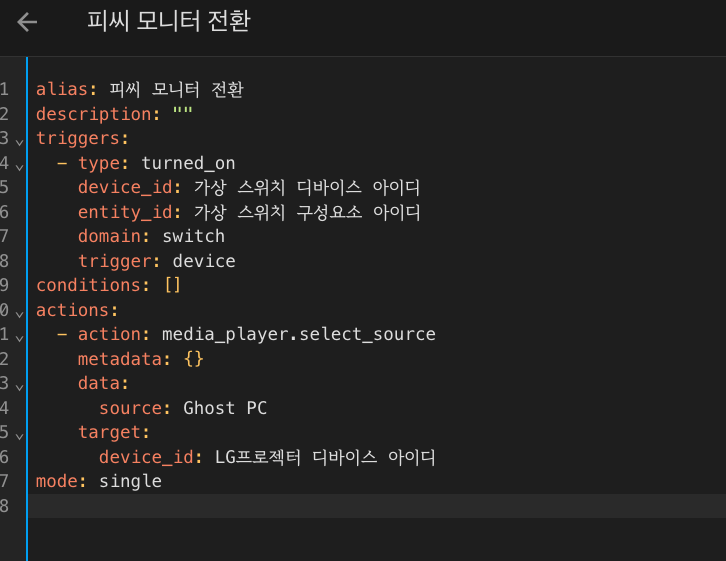Place cursor on 'mode: single' line
Viewport: 726px width, 561px height.
[x=98, y=482]
